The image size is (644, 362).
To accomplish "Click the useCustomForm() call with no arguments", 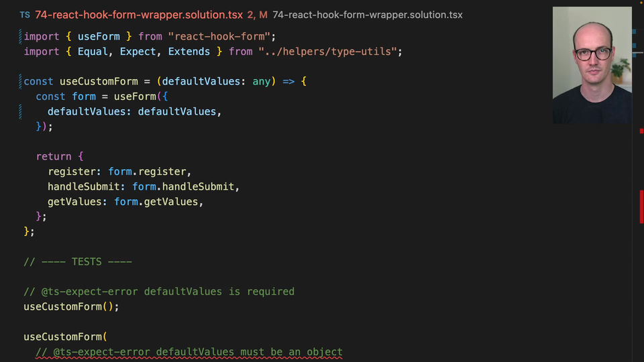I will (70, 306).
